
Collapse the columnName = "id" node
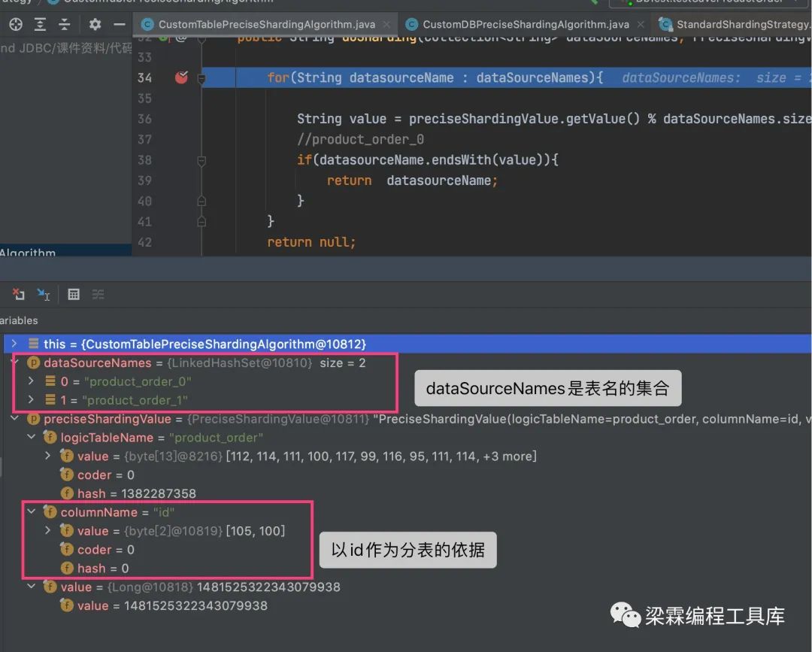(31, 511)
